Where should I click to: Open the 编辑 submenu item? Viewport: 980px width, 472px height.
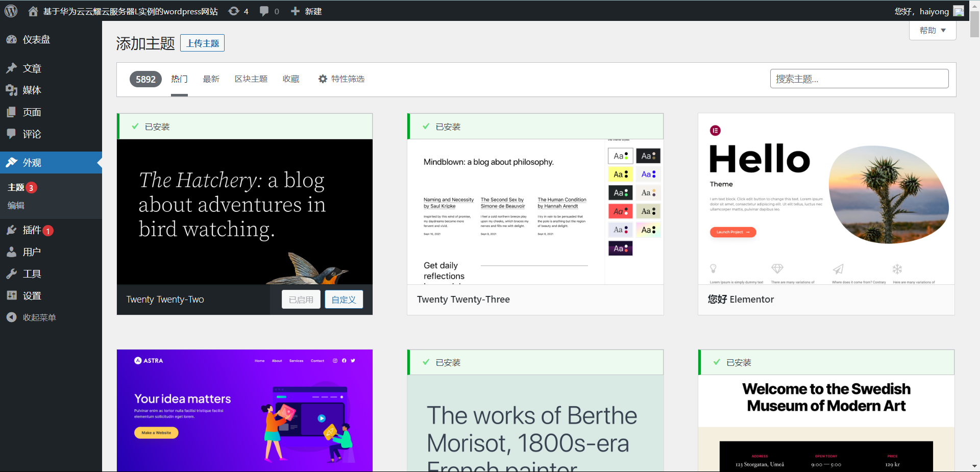16,205
